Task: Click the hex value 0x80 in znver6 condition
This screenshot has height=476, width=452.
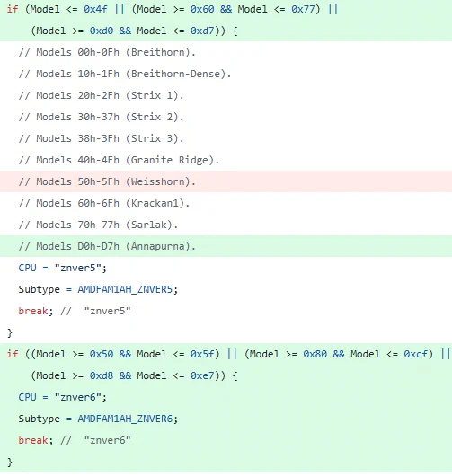Action: click(x=315, y=354)
